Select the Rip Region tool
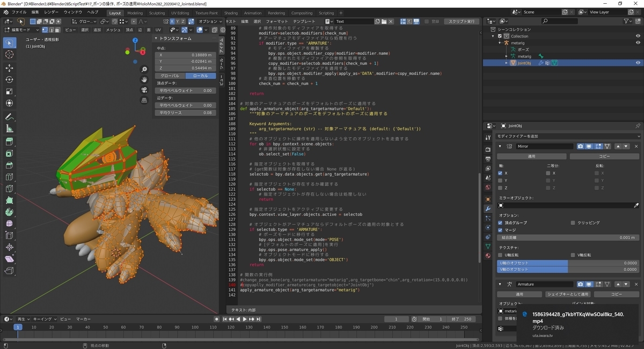The image size is (644, 349). coord(9,270)
